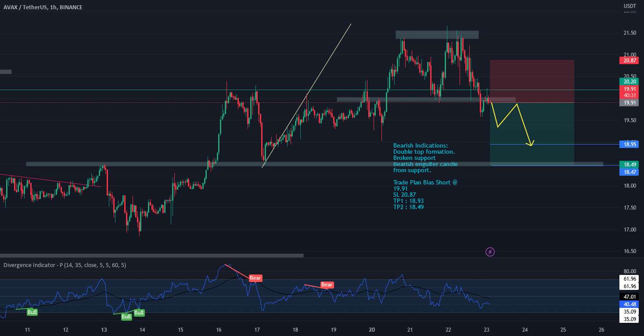Click date 26 on the time axis
The height and width of the screenshot is (336, 644).
601,329
